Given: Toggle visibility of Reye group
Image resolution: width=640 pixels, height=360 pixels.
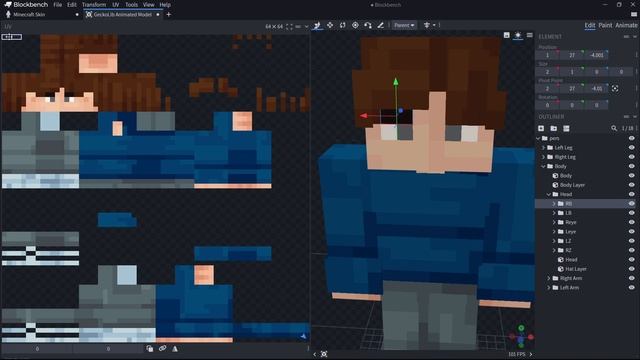Looking at the screenshot, I should 631,222.
